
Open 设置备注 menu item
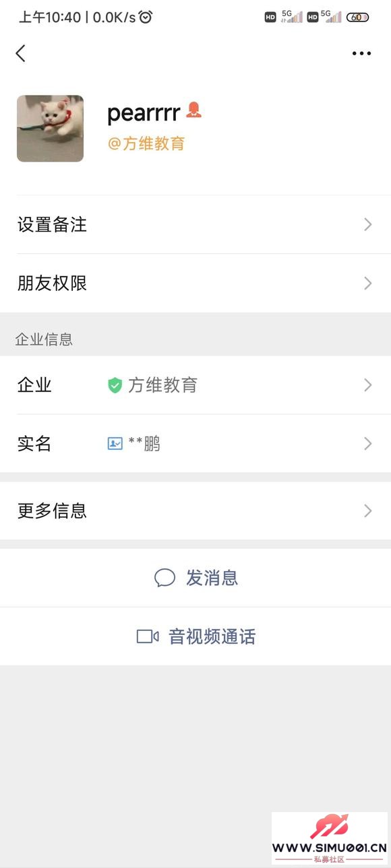(x=195, y=225)
